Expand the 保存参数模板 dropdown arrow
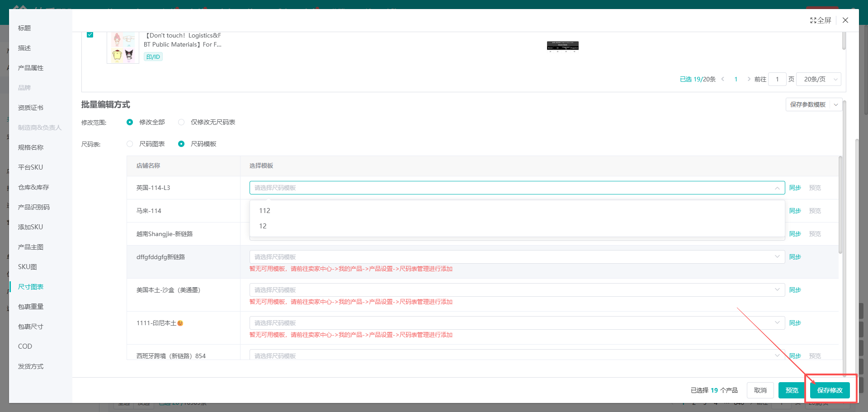This screenshot has width=868, height=412. point(836,104)
